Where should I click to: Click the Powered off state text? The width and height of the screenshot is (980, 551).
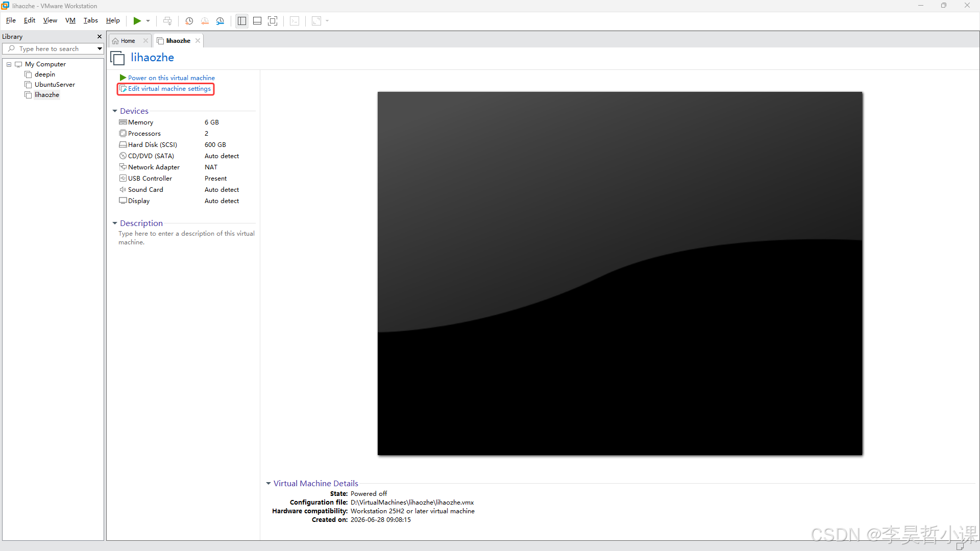[x=369, y=494]
